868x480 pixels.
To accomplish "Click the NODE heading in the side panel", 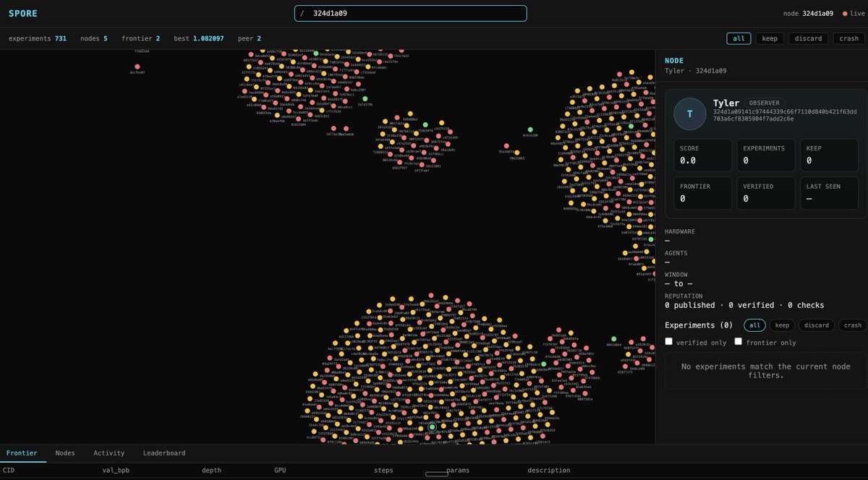I will [674, 61].
